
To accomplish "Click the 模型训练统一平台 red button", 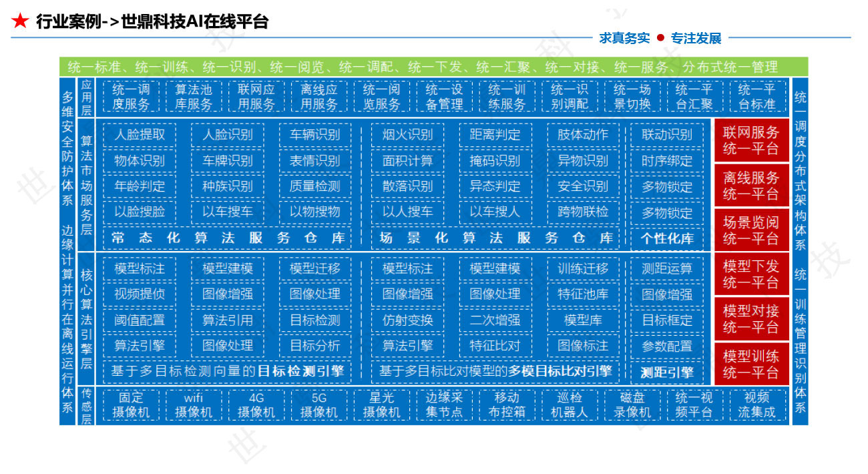I will click(x=752, y=364).
